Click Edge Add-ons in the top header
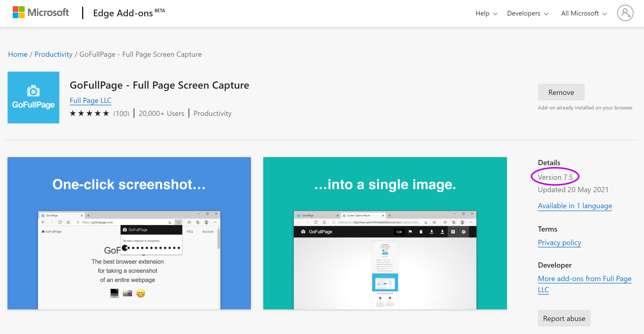The width and height of the screenshot is (644, 334). pos(123,13)
